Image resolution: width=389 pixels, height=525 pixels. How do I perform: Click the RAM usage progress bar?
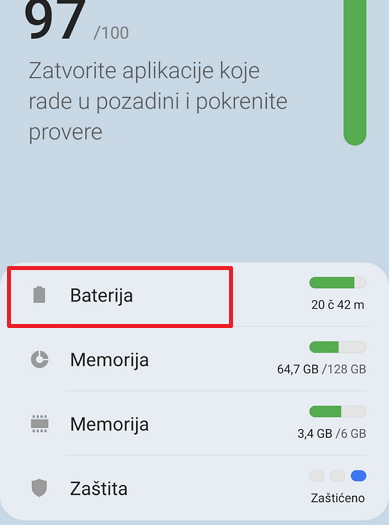click(x=338, y=411)
